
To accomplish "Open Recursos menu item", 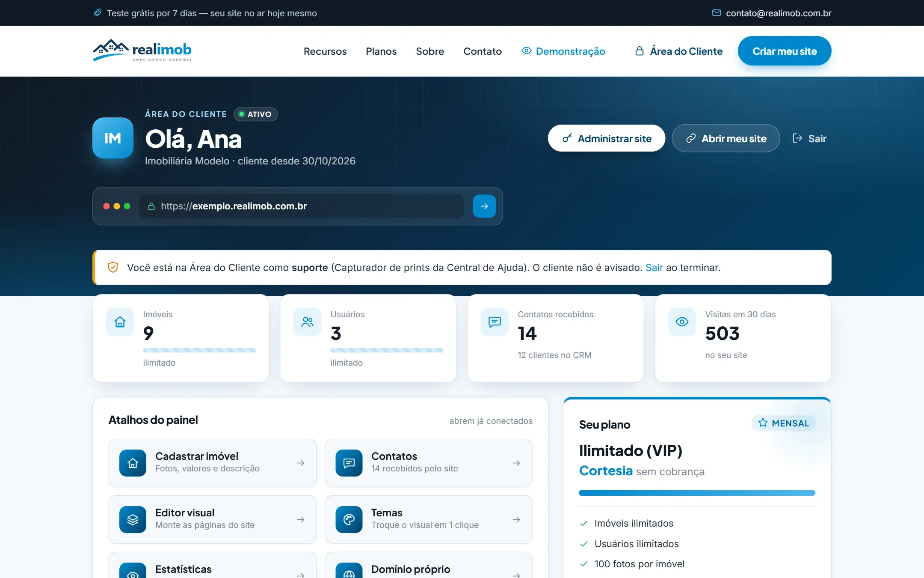I will pyautogui.click(x=325, y=51).
